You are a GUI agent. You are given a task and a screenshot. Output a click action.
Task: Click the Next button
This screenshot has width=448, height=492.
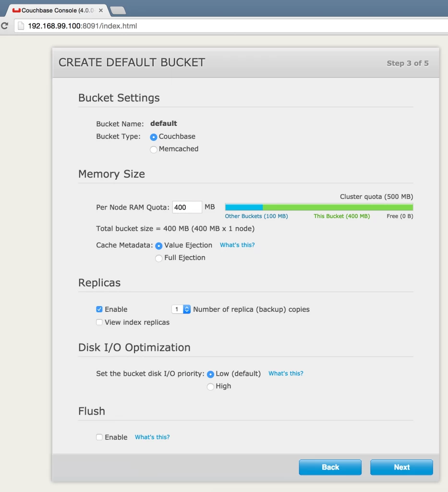pos(401,467)
